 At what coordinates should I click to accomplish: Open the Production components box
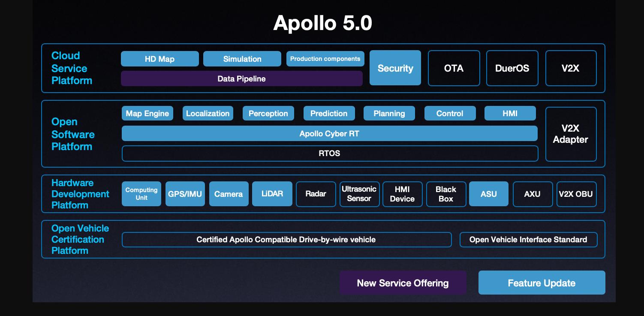[x=325, y=59]
